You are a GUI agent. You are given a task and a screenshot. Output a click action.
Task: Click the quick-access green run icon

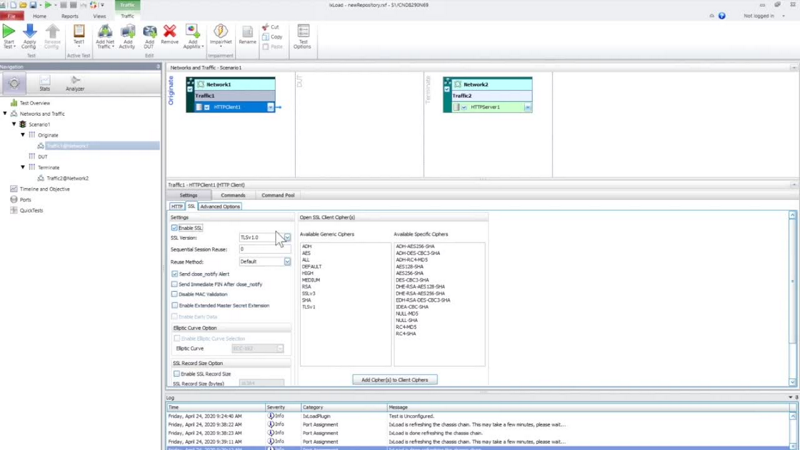click(48, 5)
